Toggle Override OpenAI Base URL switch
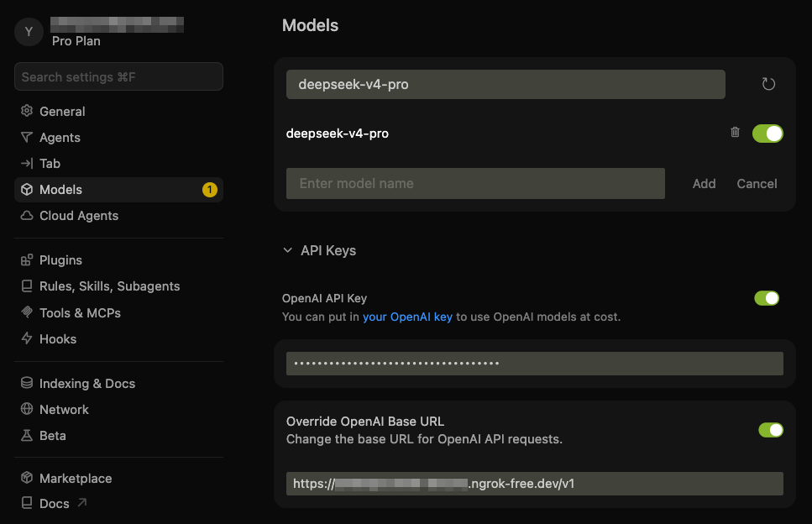 click(771, 430)
